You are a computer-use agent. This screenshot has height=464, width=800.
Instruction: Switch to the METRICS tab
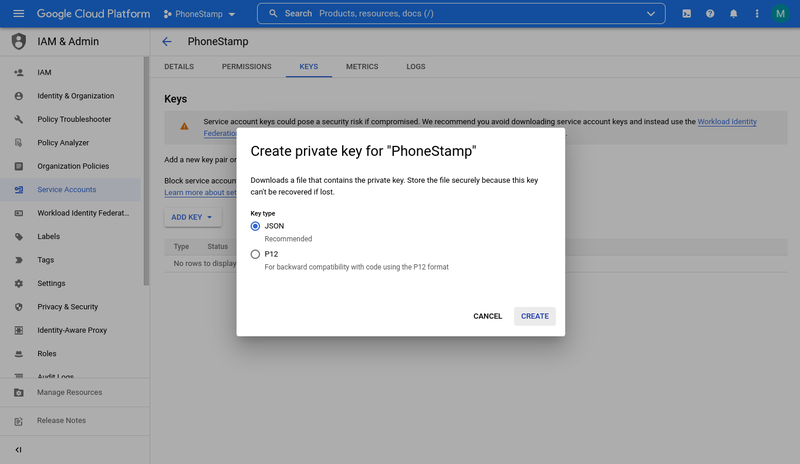[x=362, y=67]
